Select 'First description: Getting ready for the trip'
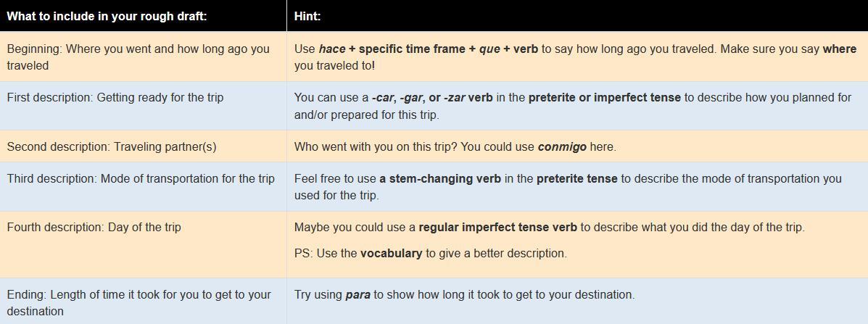This screenshot has height=324, width=868. click(x=143, y=106)
